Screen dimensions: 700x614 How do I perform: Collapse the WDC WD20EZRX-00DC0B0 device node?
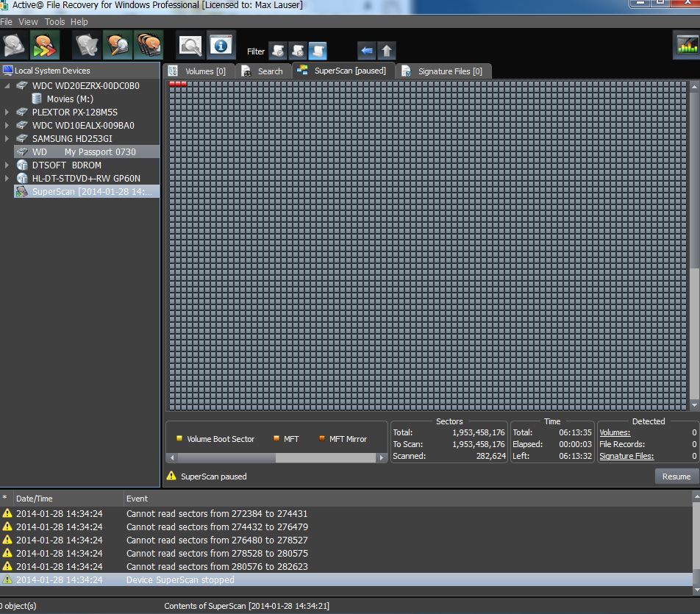(x=7, y=86)
